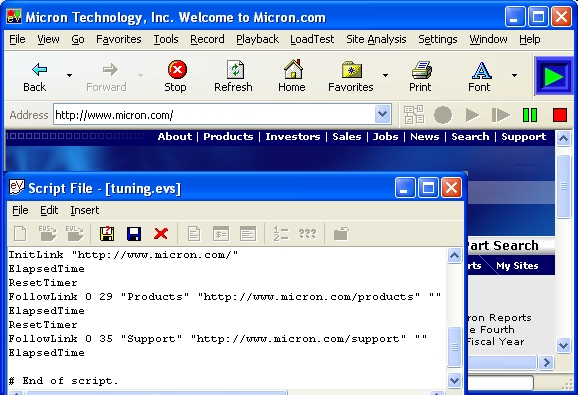Click the Open EVS script icon
The image size is (578, 395).
[48, 234]
